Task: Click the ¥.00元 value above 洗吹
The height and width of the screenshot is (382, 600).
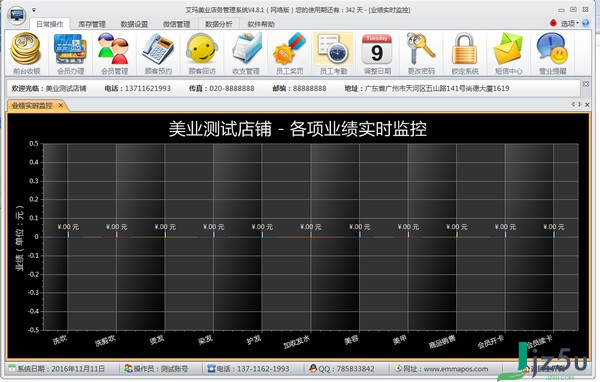Action: 68,227
